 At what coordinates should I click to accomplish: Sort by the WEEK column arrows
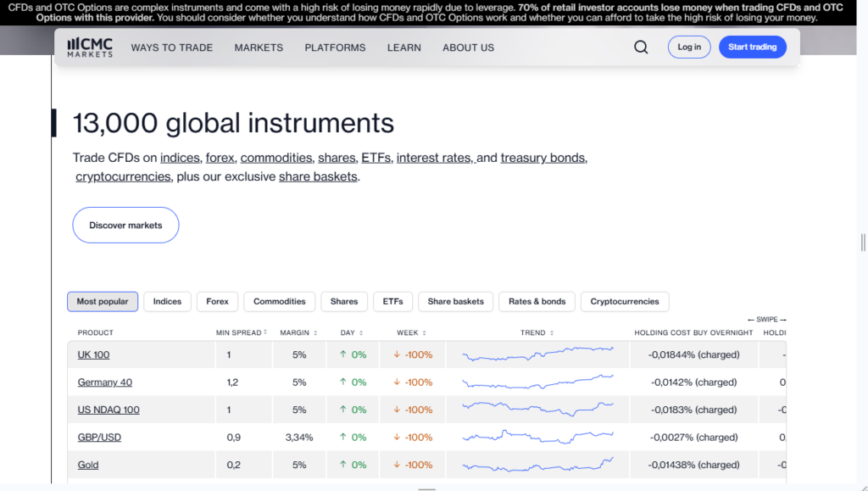[x=424, y=332]
